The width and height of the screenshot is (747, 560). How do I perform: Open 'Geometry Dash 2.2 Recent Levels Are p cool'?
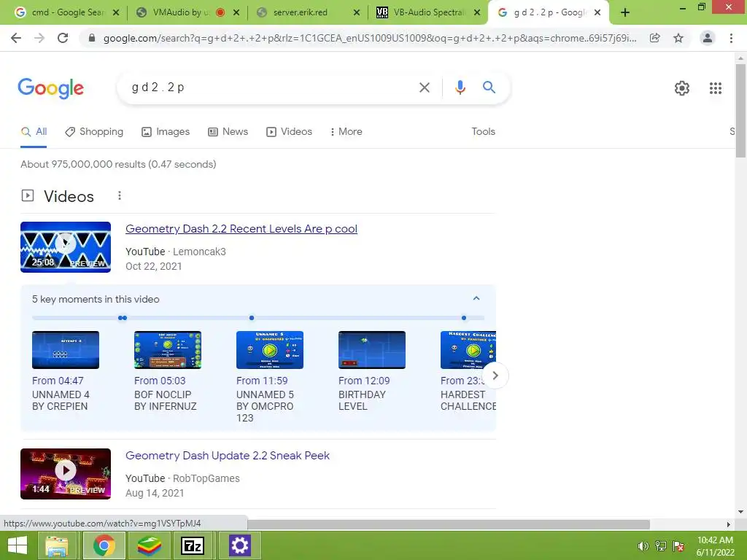coord(241,229)
